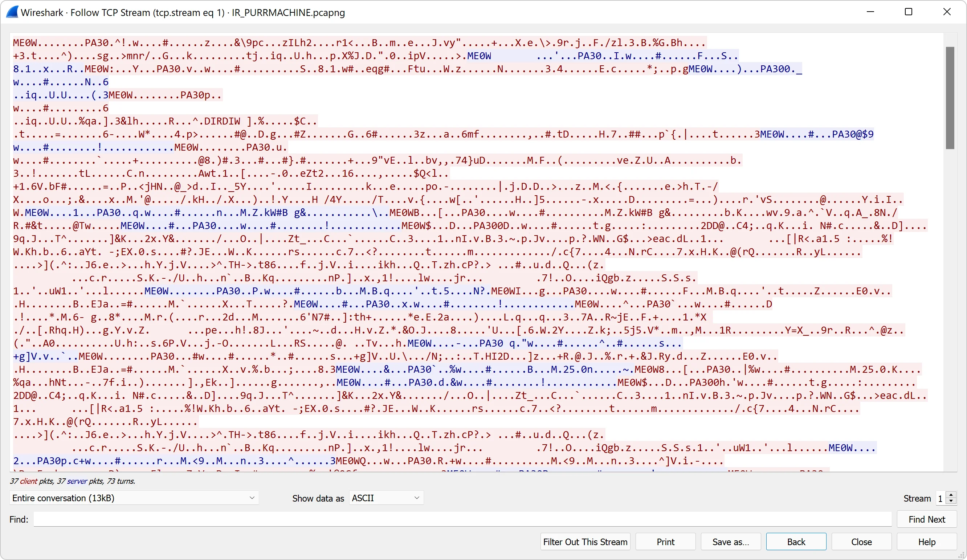Screen dimensions: 967x560
Task: Click the first line beginning 'MEOW........PA30.^!'
Action: coord(360,42)
